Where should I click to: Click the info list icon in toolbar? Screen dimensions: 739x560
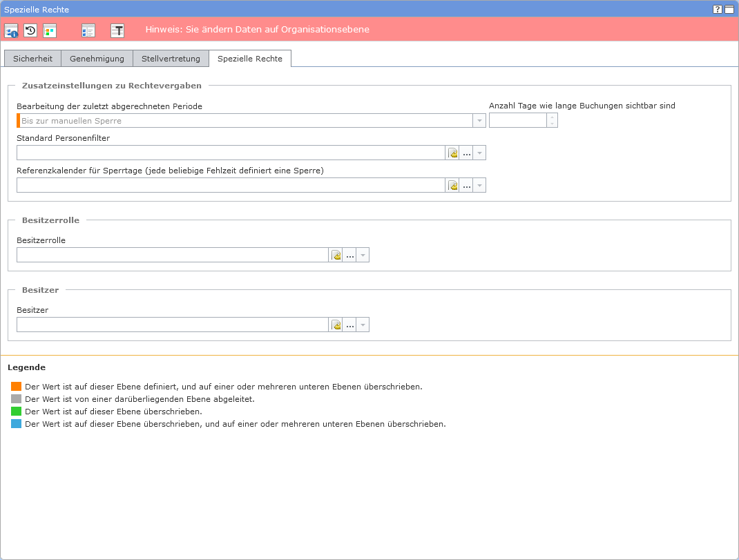[11, 30]
